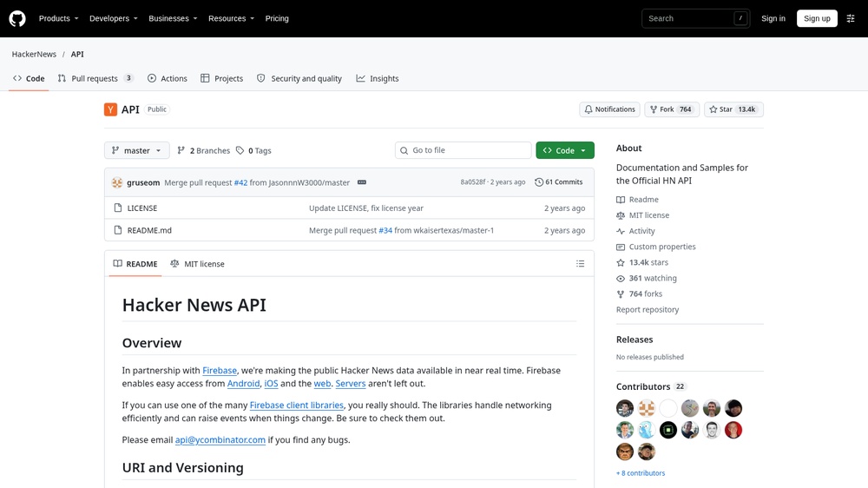The width and height of the screenshot is (868, 488).
Task: Click the Notifications bell button
Action: pos(609,109)
